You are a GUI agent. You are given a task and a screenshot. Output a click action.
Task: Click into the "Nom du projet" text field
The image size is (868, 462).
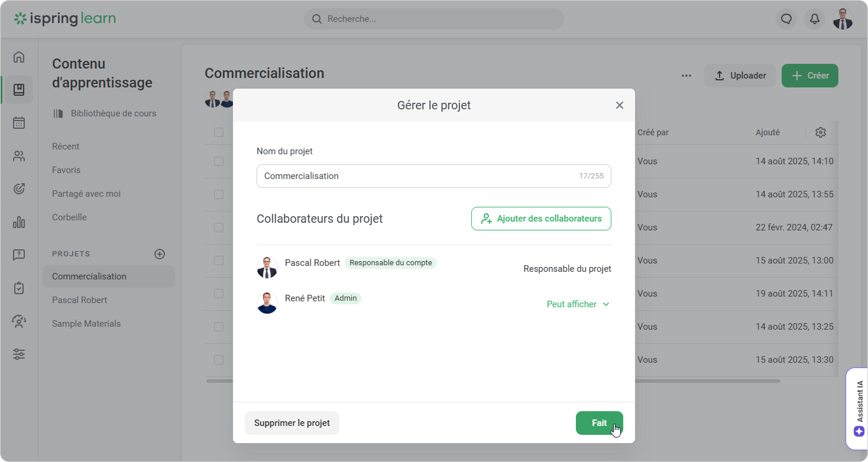pyautogui.click(x=414, y=176)
